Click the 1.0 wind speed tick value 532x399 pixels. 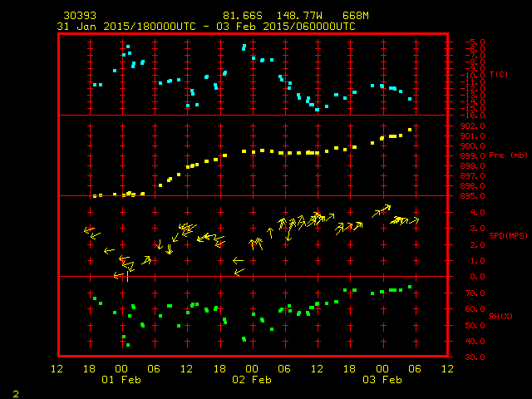(x=477, y=261)
